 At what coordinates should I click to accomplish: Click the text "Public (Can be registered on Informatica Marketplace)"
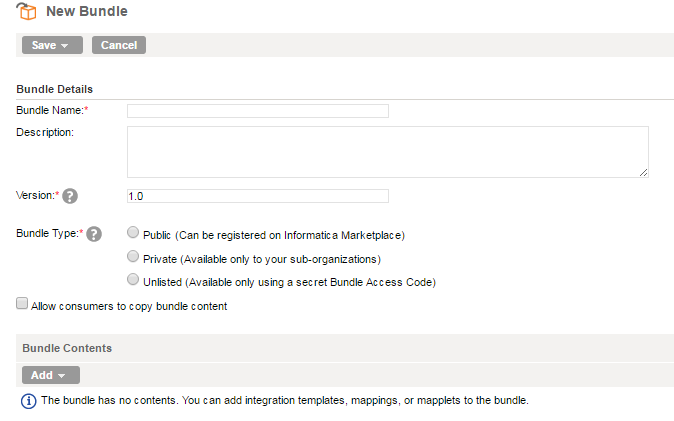pyautogui.click(x=274, y=235)
